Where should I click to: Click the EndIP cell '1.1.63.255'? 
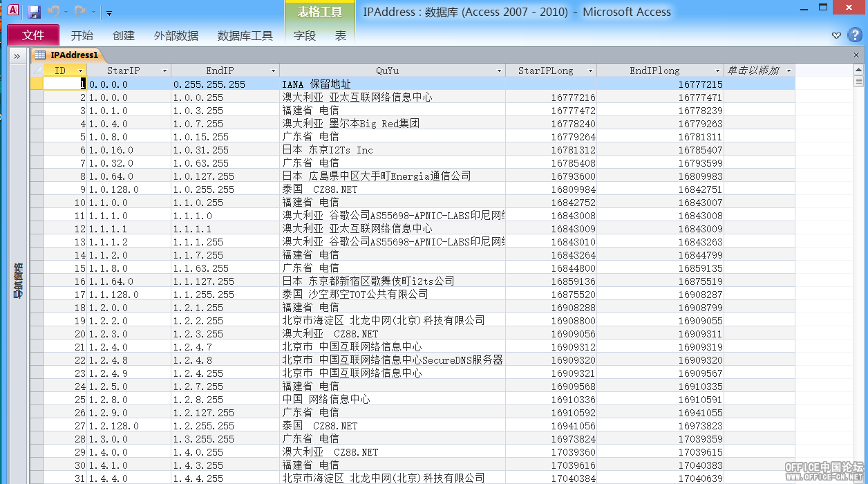click(x=225, y=268)
